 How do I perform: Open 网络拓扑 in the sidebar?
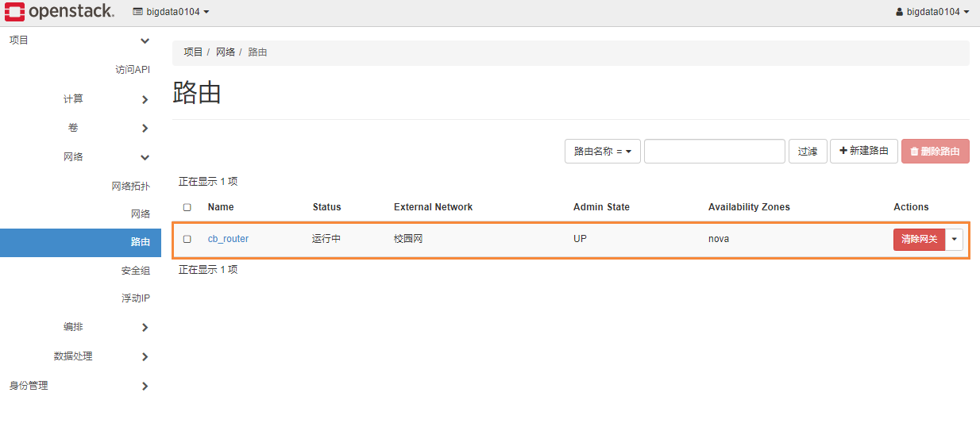pos(130,187)
